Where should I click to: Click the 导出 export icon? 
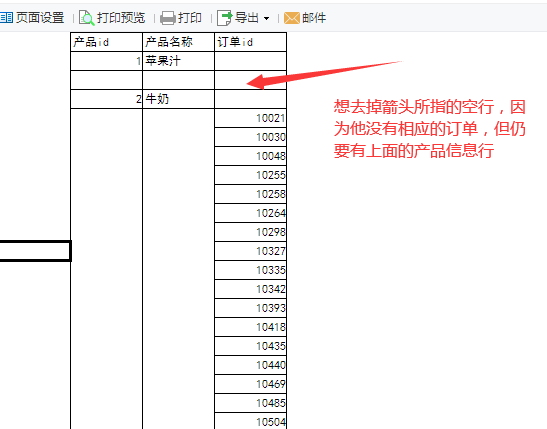tap(224, 18)
